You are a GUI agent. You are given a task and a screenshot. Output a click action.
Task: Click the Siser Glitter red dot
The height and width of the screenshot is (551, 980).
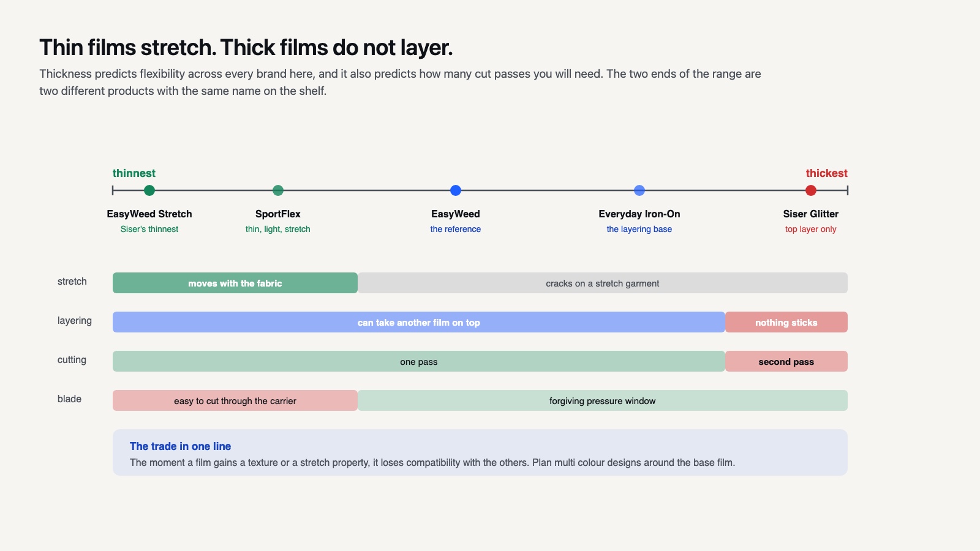811,190
